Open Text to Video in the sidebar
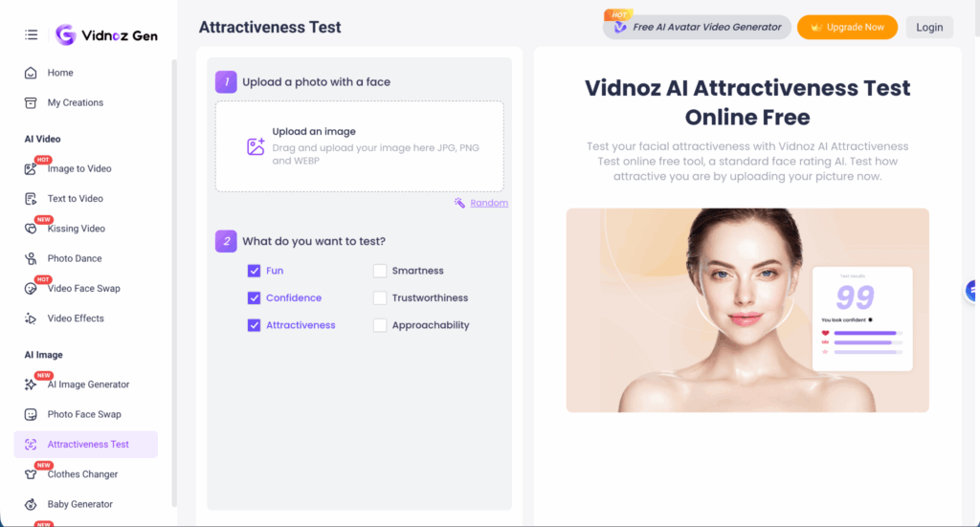 tap(75, 199)
